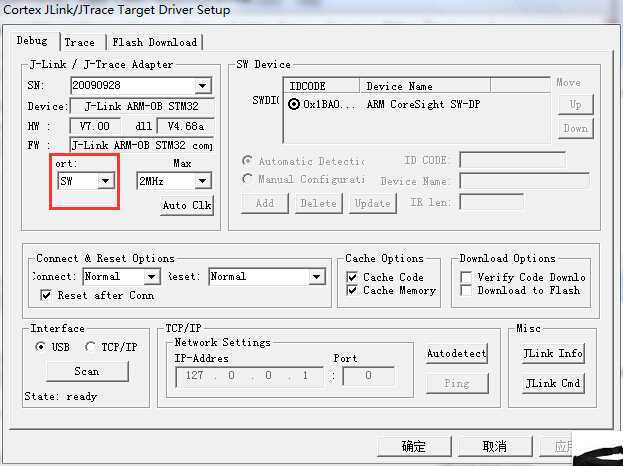Click the State: ready status text
This screenshot has width=623, height=466.
pyautogui.click(x=61, y=396)
